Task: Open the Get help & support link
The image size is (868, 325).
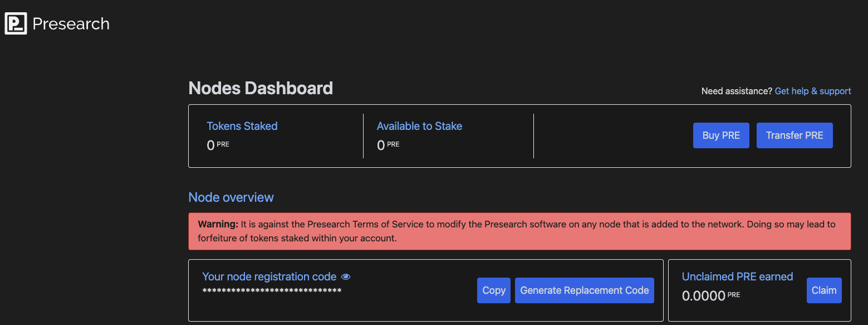Action: click(812, 91)
